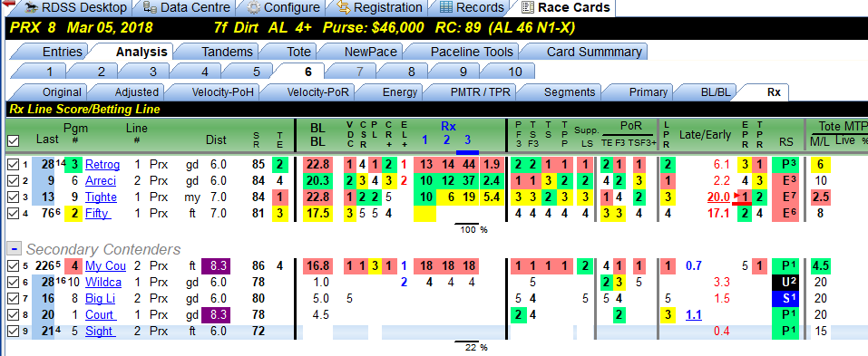Click the red arrow icon at top-left
Viewport: 868px width, 356px height.
click(9, 4)
